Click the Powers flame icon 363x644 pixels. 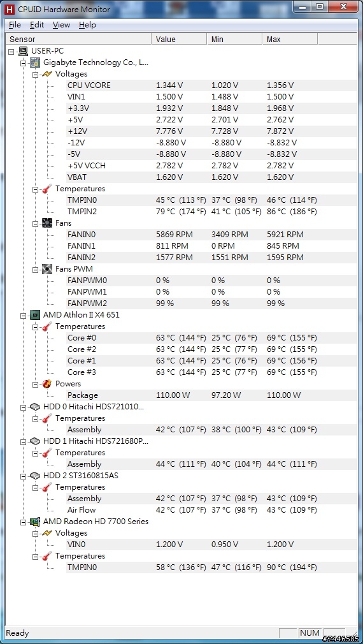coord(47,384)
